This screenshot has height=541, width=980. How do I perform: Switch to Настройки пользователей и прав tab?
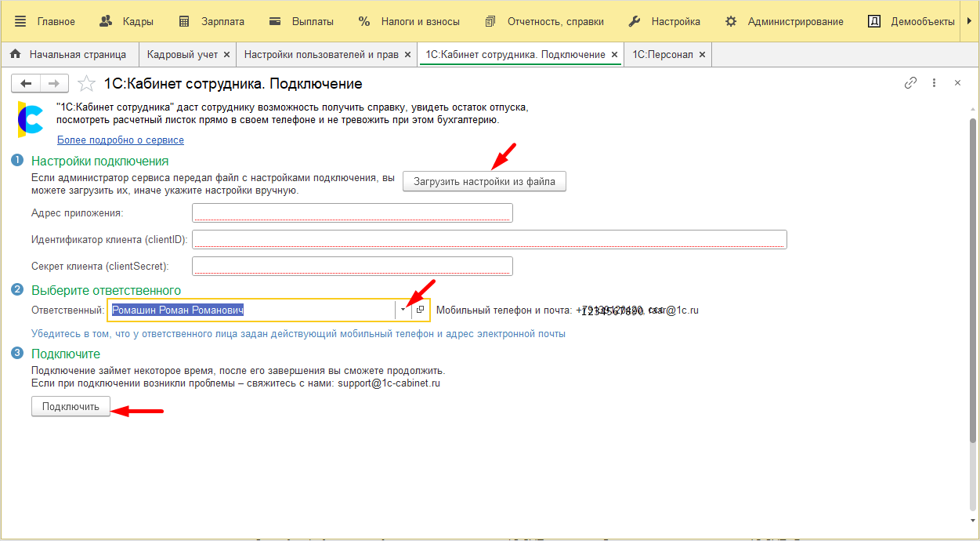coord(321,54)
